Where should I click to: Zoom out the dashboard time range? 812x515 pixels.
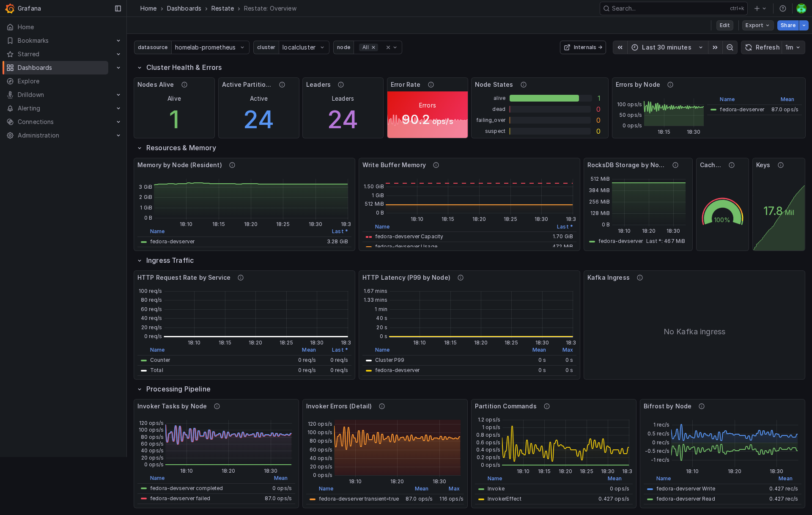tap(730, 47)
